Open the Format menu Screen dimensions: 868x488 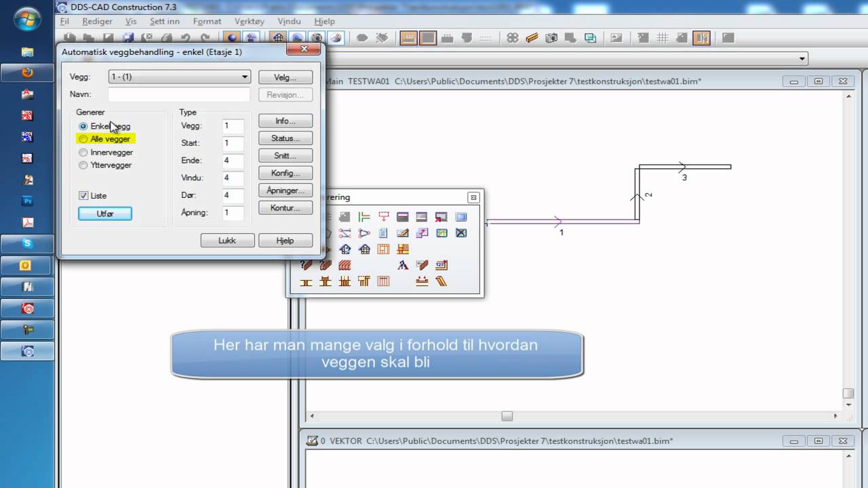(x=208, y=21)
